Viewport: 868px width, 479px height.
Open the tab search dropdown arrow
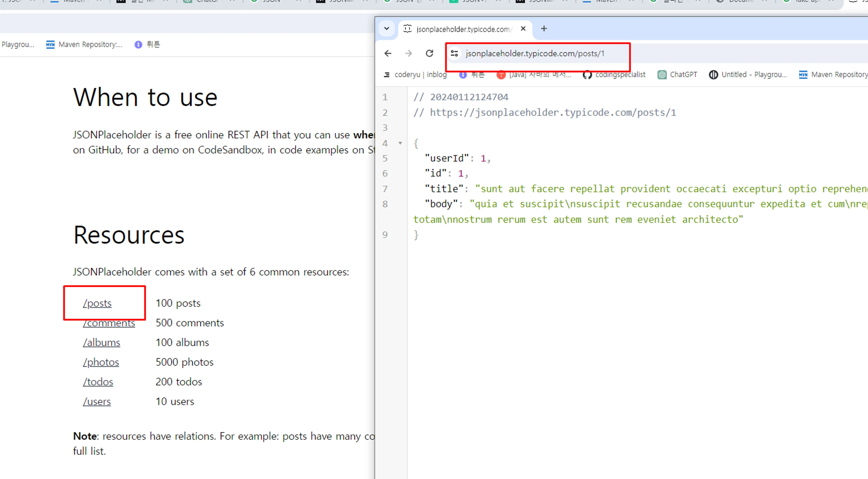(387, 29)
